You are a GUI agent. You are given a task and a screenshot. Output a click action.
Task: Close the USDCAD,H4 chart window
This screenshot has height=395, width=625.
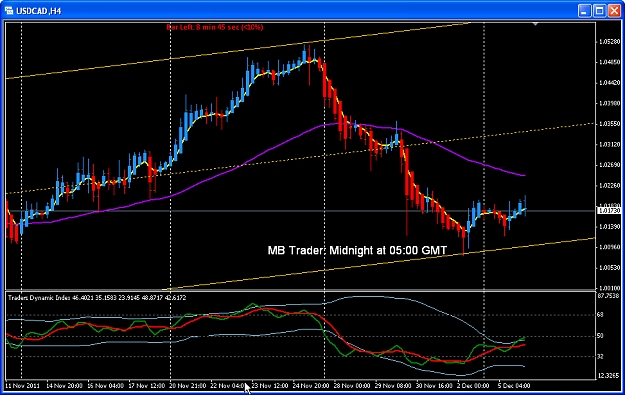[615, 11]
